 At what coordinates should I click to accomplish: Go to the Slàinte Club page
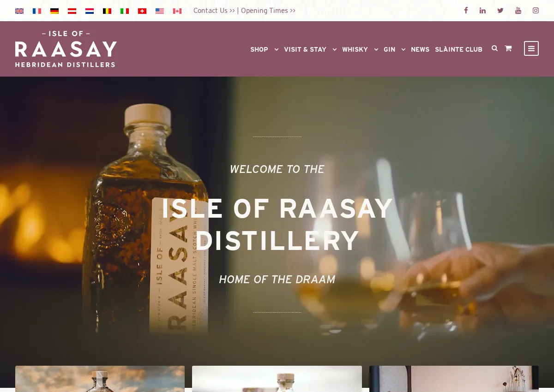click(x=458, y=49)
